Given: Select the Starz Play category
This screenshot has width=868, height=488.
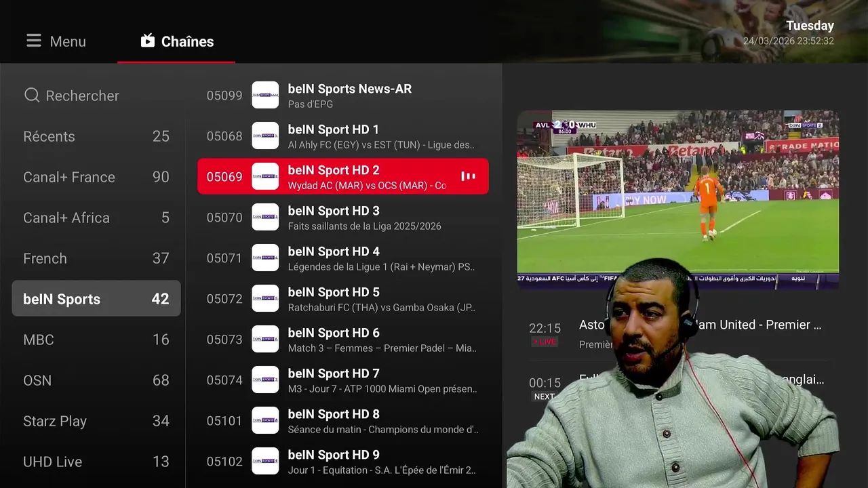Looking at the screenshot, I should tap(96, 421).
